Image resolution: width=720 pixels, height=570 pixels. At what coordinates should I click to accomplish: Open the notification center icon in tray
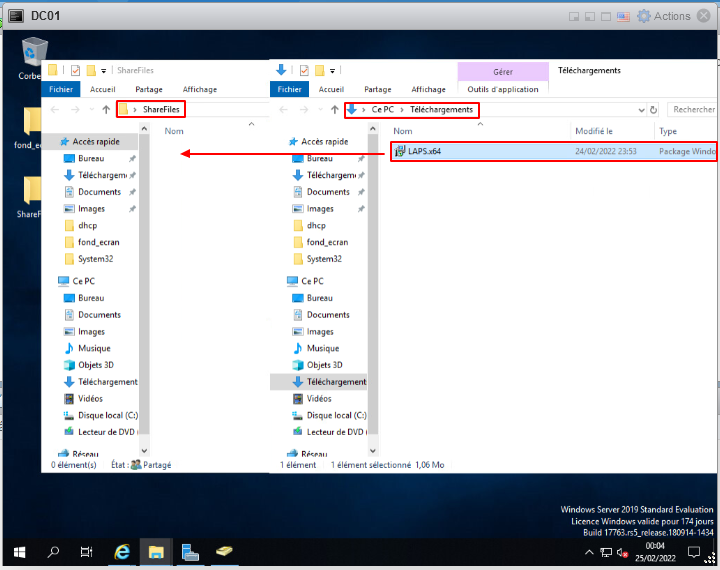pos(694,551)
